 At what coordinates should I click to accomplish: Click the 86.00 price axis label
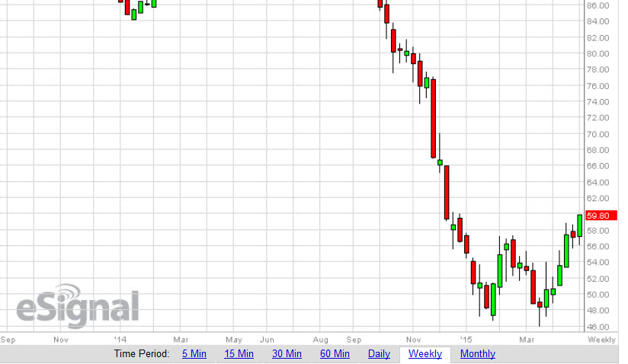(598, 5)
